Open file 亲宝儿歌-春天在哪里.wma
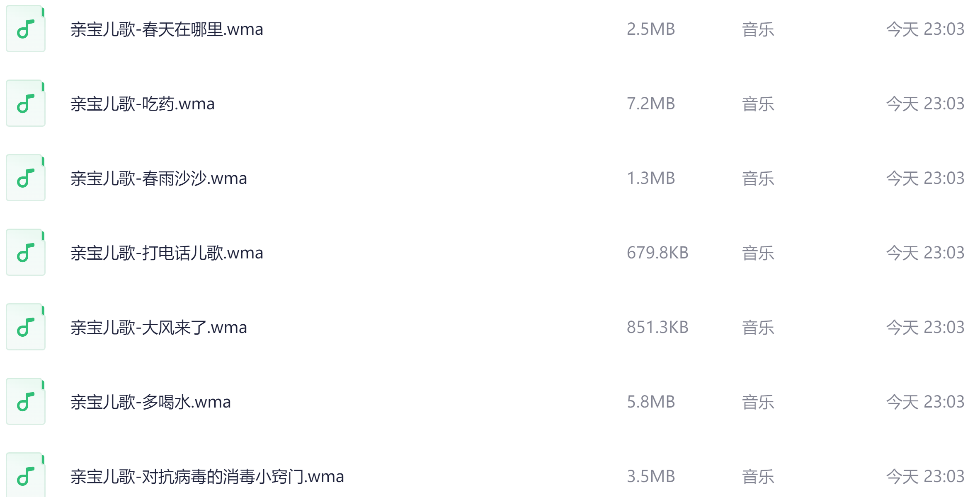This screenshot has width=980, height=497. tap(167, 29)
